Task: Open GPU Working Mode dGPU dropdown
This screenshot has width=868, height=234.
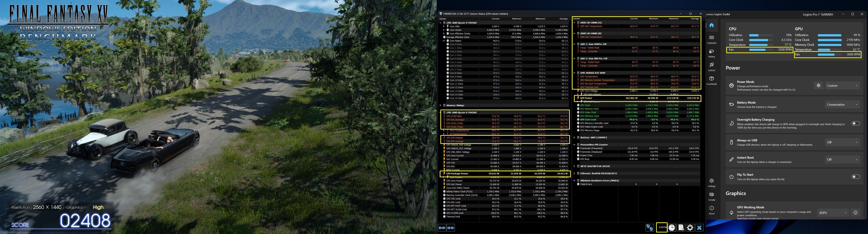Action: [833, 212]
